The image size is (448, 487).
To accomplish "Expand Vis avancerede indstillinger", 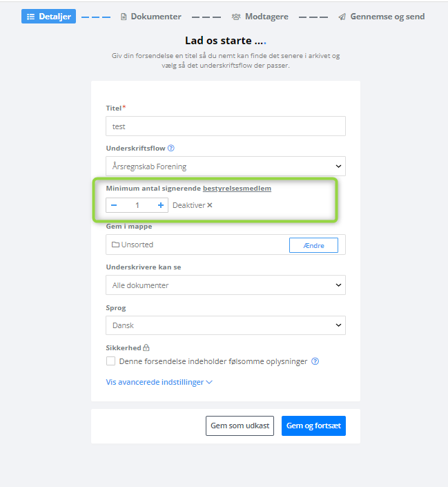I will pyautogui.click(x=159, y=382).
